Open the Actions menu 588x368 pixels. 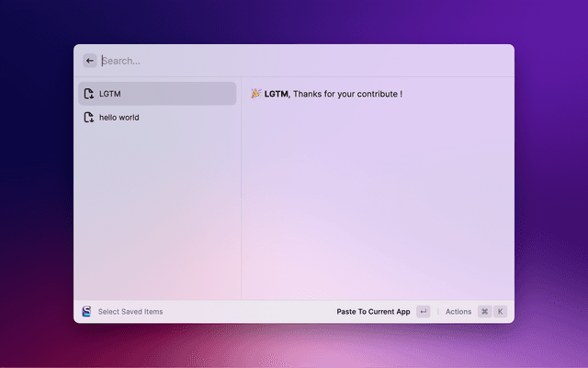[x=458, y=312]
